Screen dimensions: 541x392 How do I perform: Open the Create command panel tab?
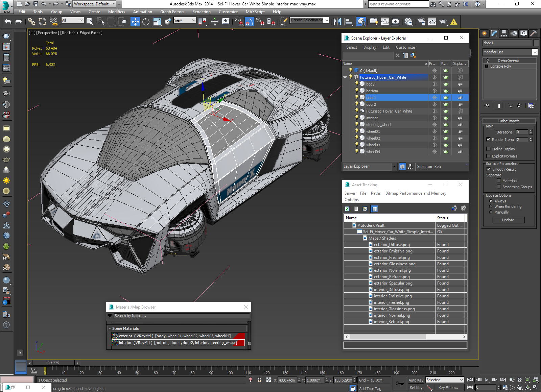point(485,33)
